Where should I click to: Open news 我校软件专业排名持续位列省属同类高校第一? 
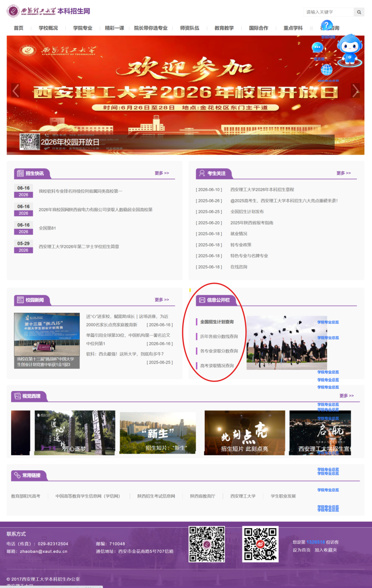pos(81,191)
